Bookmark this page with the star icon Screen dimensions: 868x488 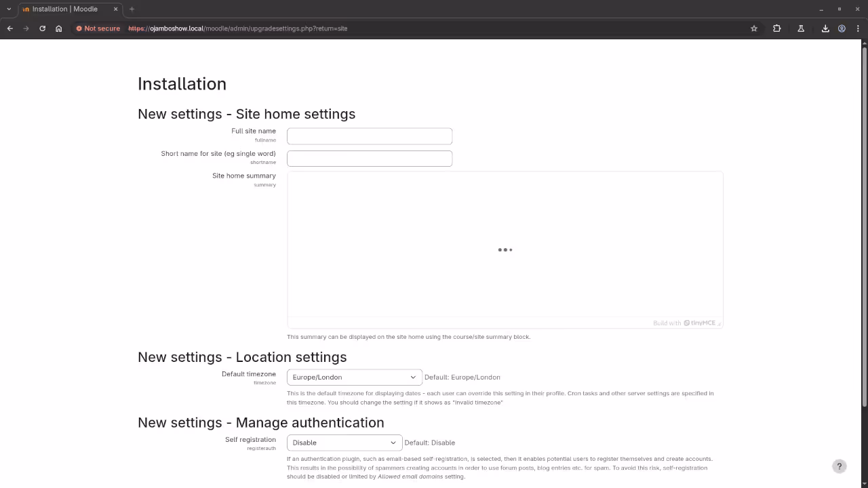(753, 28)
